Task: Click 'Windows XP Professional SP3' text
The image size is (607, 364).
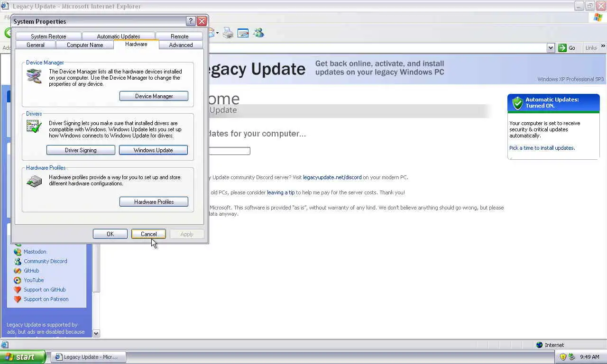Action: (571, 79)
